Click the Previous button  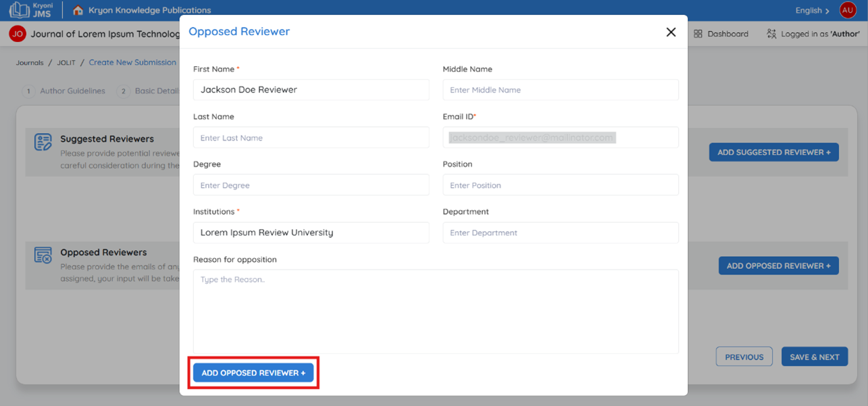(744, 357)
